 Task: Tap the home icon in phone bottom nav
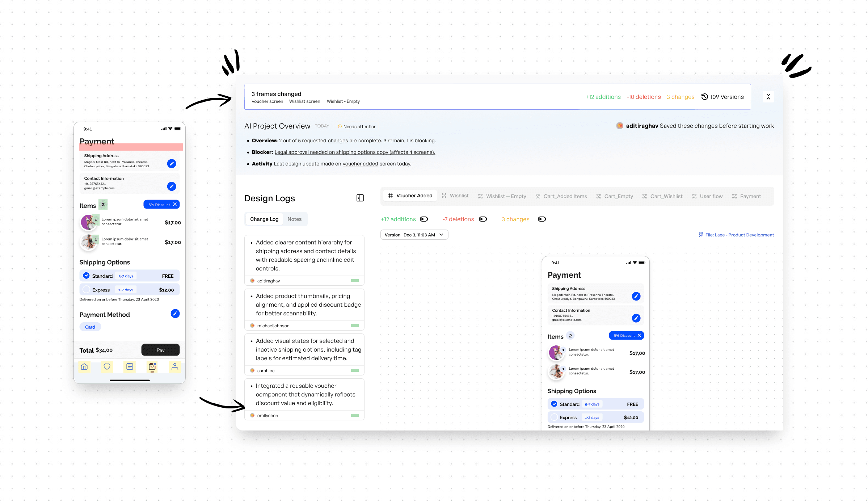coord(84,367)
